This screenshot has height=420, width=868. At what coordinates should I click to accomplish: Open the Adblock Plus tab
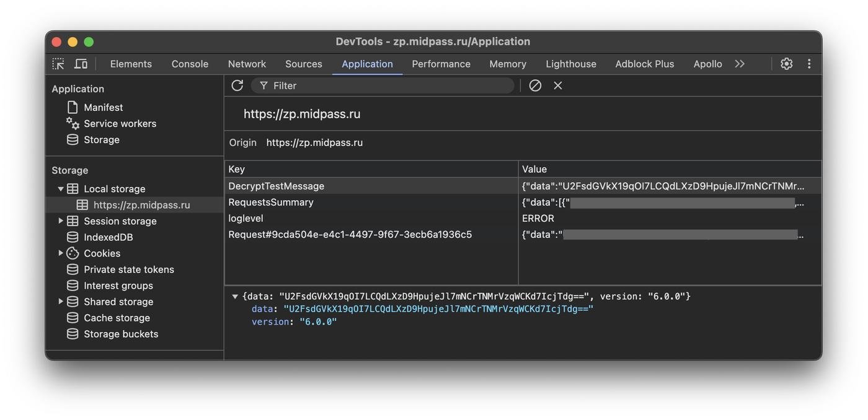(644, 64)
